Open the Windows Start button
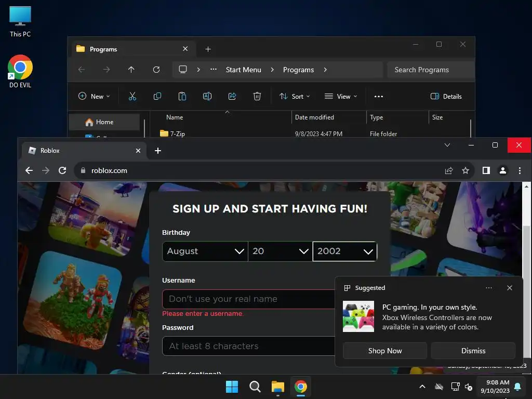The height and width of the screenshot is (399, 532). click(232, 387)
